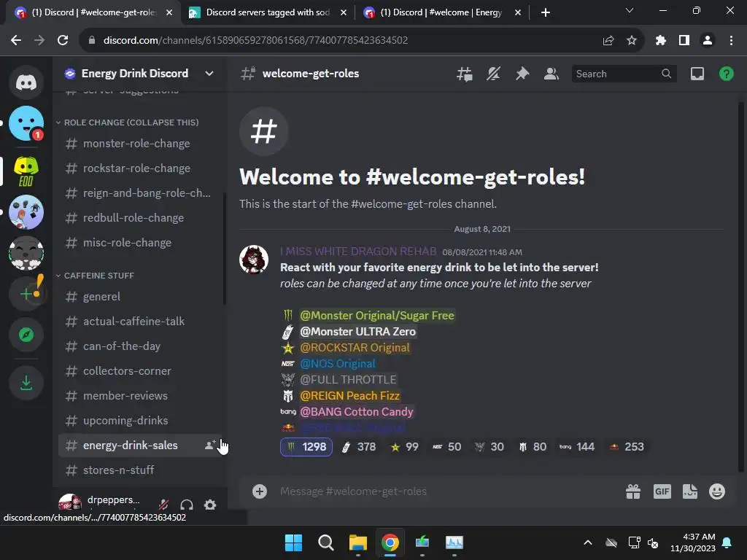Click the Download Apps icon in server list
This screenshot has height=560, width=747.
[x=26, y=382]
